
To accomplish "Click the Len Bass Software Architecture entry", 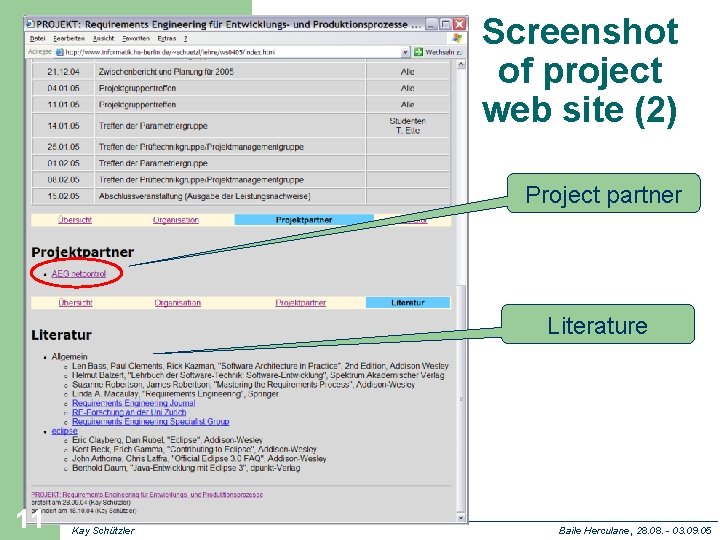I will click(x=260, y=366).
